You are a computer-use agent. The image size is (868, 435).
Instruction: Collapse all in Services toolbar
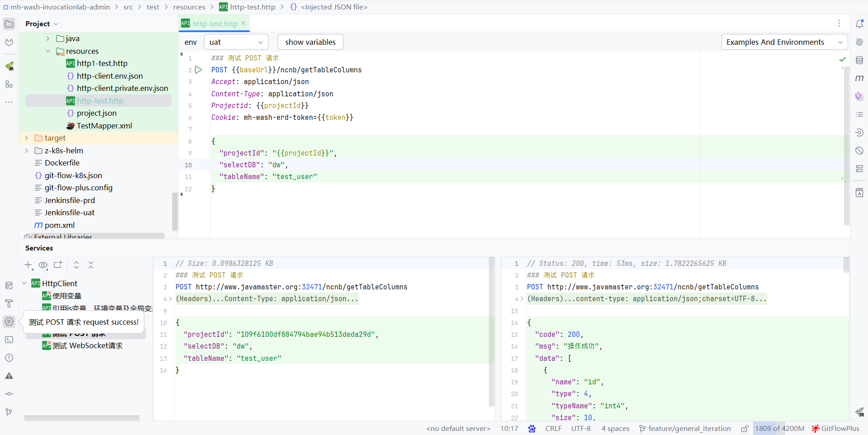point(91,265)
